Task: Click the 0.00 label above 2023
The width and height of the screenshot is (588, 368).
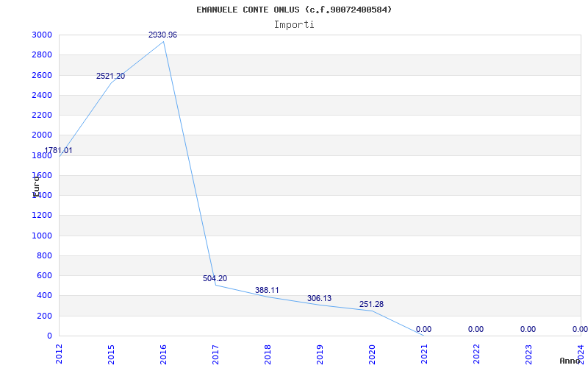Action: tap(528, 329)
